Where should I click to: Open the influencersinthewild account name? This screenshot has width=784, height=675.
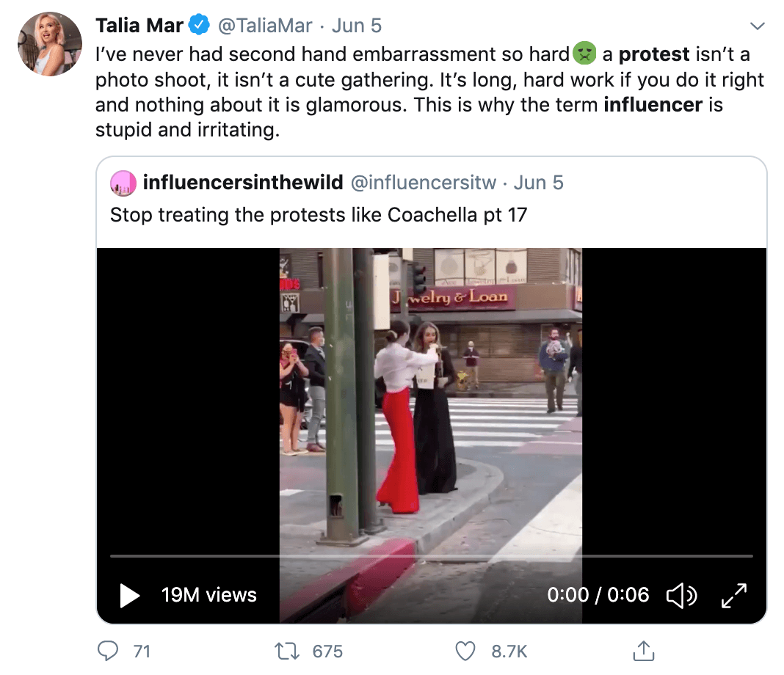pos(243,183)
